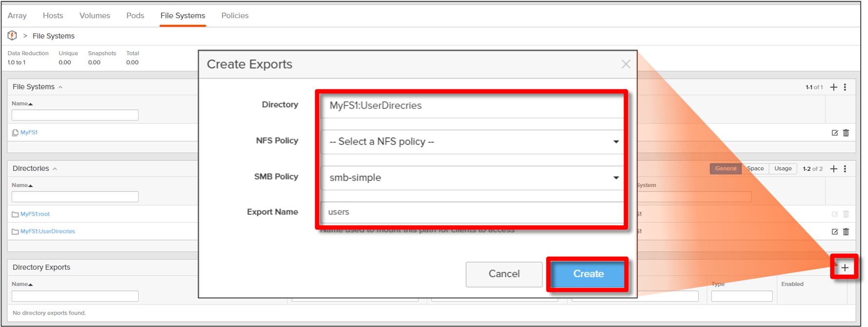Collapse the File Systems section
This screenshot has width=868, height=327.
[x=61, y=87]
